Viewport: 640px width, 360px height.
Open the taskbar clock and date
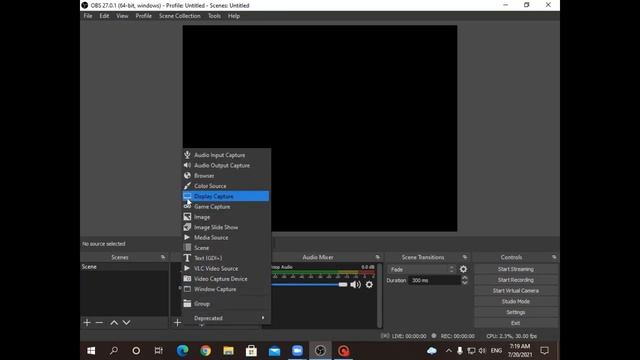[x=520, y=351]
